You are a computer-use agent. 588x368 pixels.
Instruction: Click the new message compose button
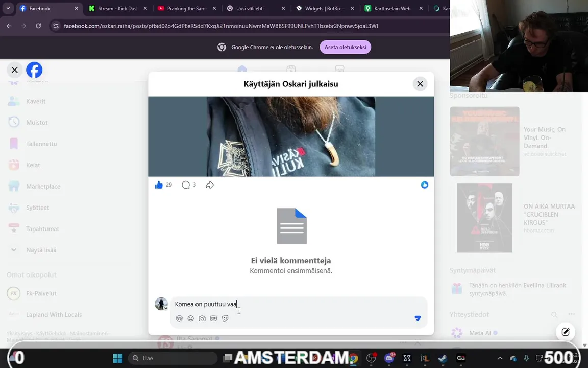coord(566,332)
